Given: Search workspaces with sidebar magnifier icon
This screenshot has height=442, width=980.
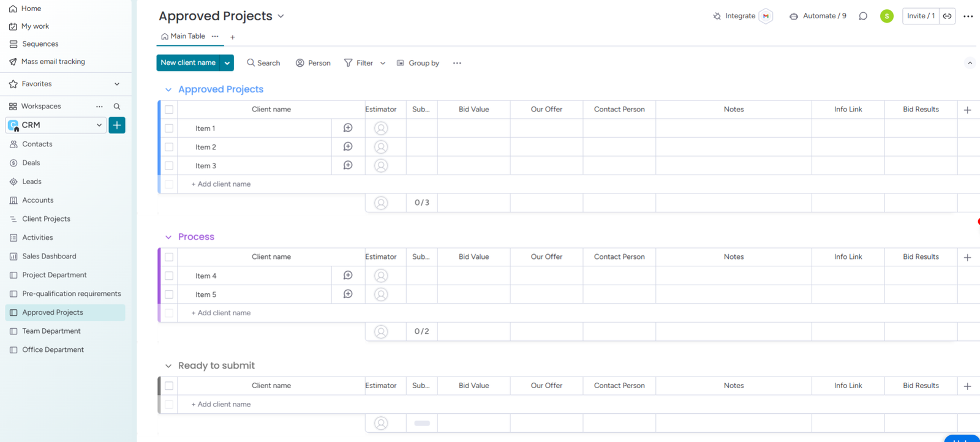Looking at the screenshot, I should (117, 107).
